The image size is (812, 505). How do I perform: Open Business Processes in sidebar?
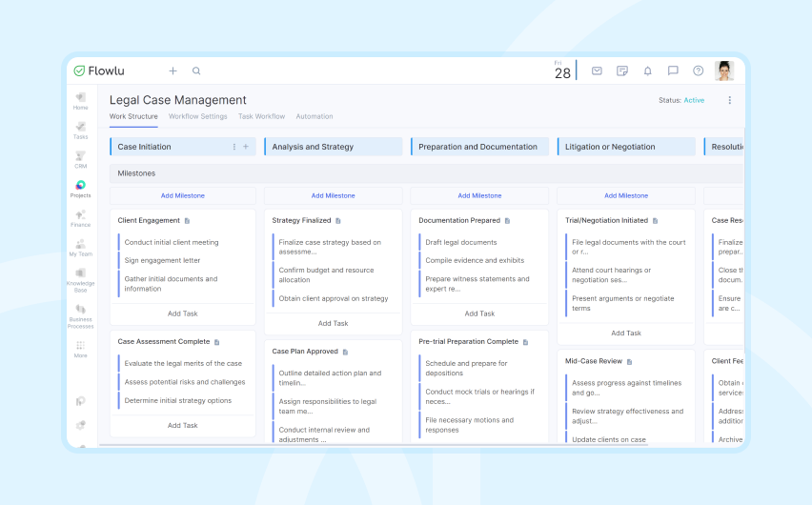click(x=80, y=316)
